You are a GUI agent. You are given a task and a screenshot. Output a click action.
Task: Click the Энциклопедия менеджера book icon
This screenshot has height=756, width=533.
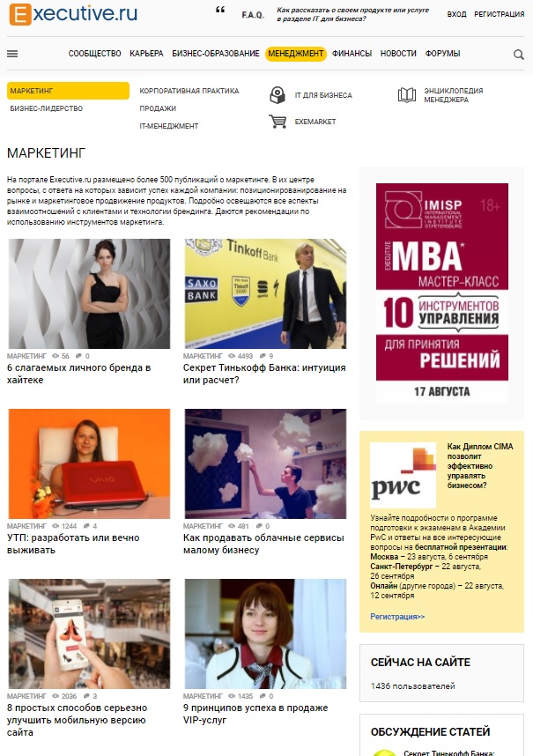tap(407, 95)
